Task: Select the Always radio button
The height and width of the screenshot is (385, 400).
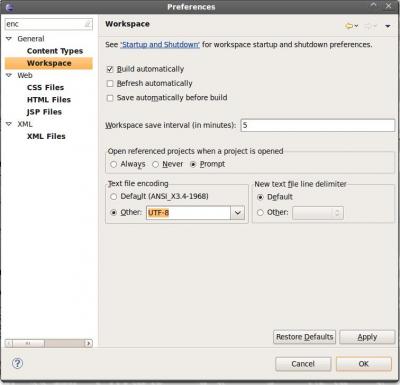Action: point(114,164)
